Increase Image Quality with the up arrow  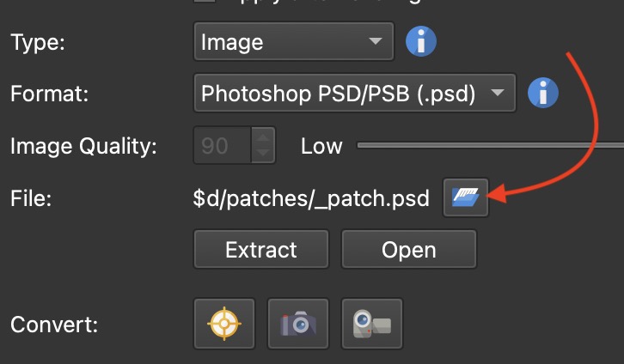click(x=262, y=137)
